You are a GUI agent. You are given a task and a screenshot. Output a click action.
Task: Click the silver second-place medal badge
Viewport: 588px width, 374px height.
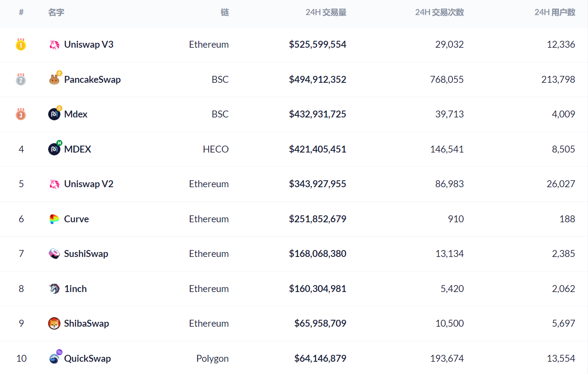coord(21,80)
